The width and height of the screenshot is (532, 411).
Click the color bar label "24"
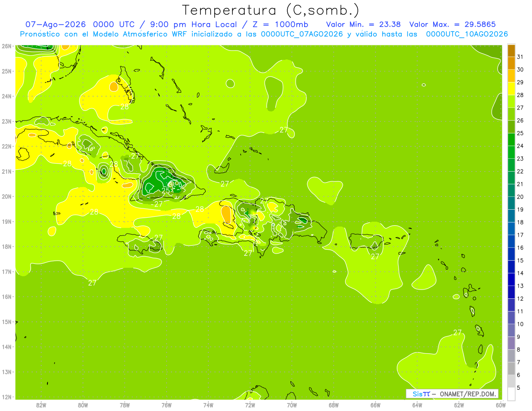point(520,145)
